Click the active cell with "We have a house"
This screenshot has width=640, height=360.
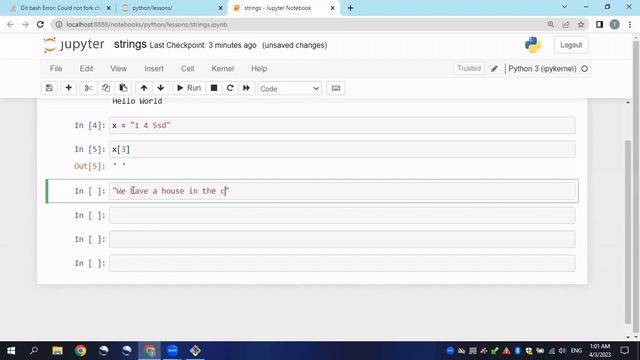pos(342,191)
